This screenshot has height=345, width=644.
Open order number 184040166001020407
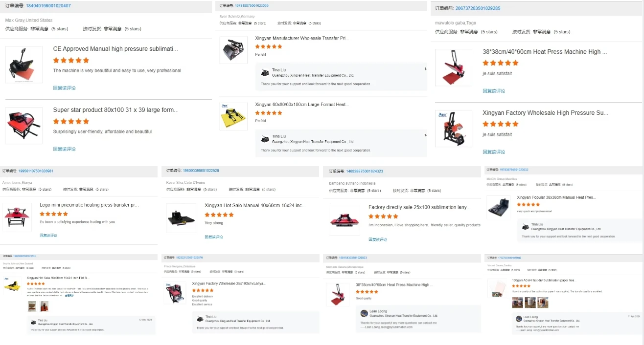point(48,6)
